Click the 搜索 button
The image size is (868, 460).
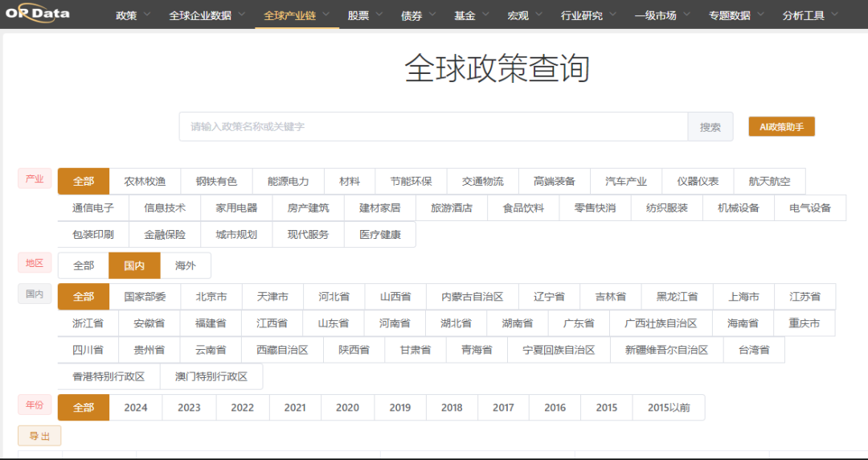pos(710,127)
